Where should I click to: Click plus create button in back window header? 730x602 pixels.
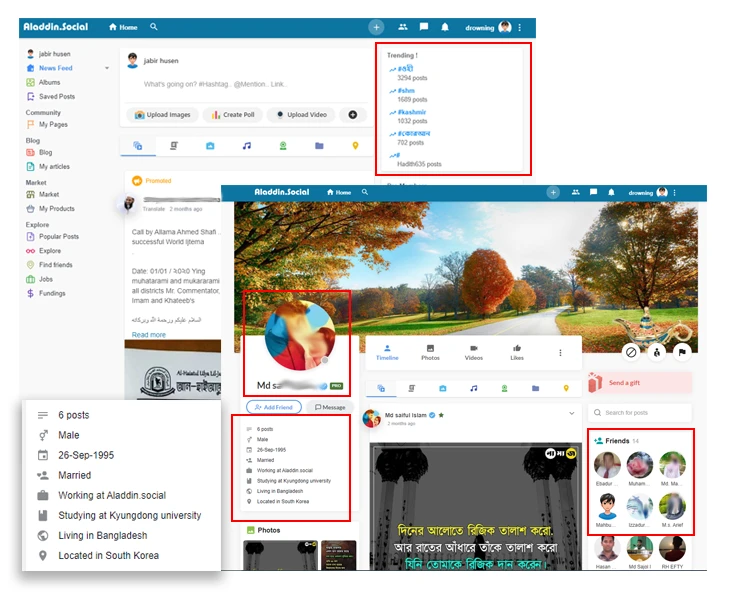(376, 27)
